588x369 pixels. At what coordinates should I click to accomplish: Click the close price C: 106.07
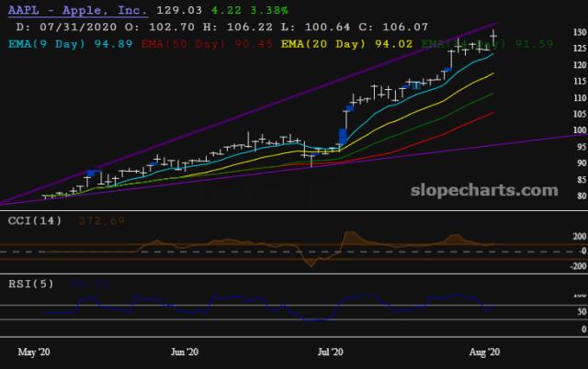coord(393,27)
